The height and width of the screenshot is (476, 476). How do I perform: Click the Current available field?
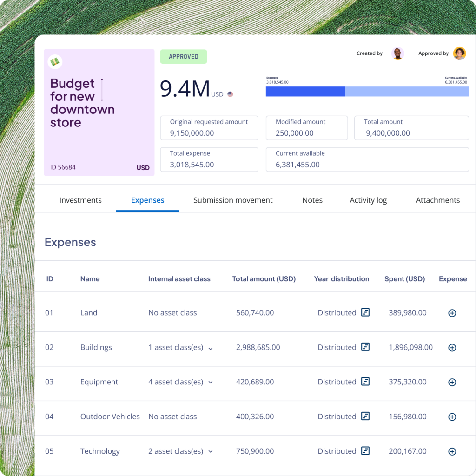click(367, 160)
